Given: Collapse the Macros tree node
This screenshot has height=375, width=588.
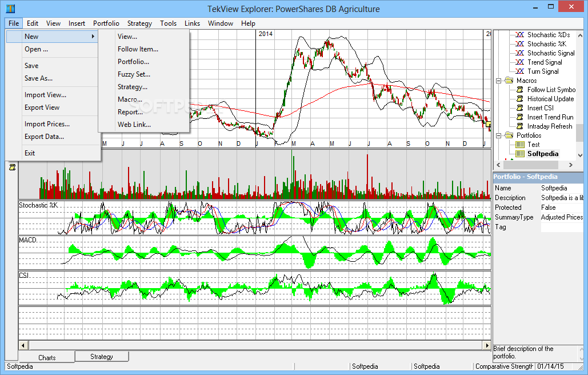Looking at the screenshot, I should (x=498, y=81).
